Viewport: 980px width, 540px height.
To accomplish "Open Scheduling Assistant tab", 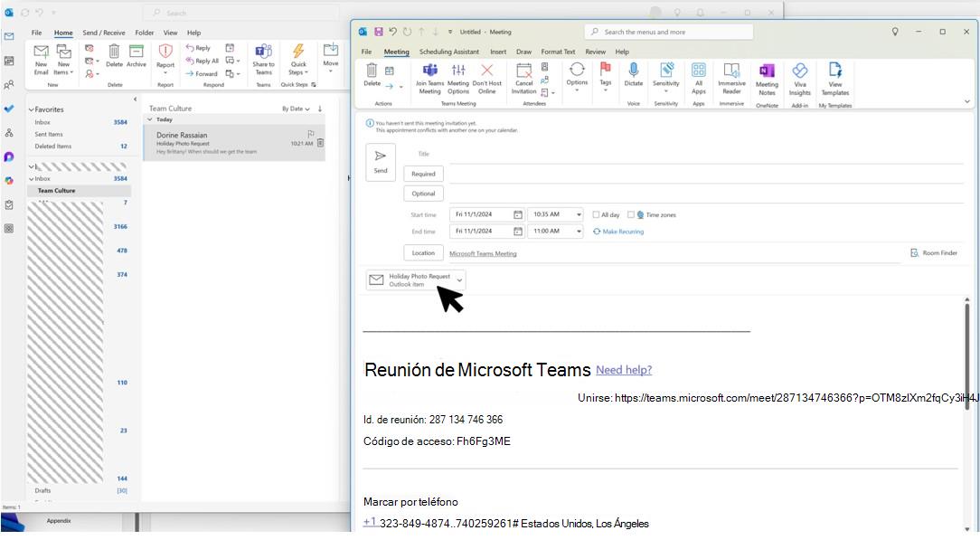I will click(x=448, y=52).
